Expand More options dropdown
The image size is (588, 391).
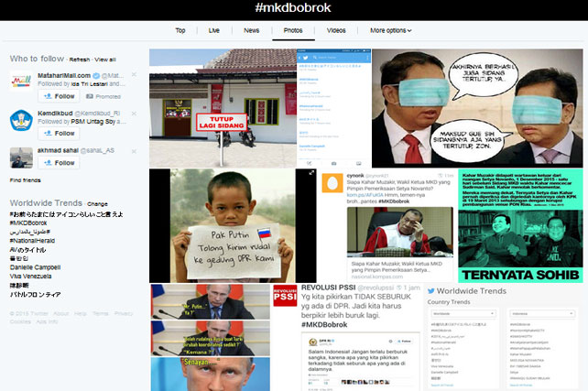pos(391,30)
